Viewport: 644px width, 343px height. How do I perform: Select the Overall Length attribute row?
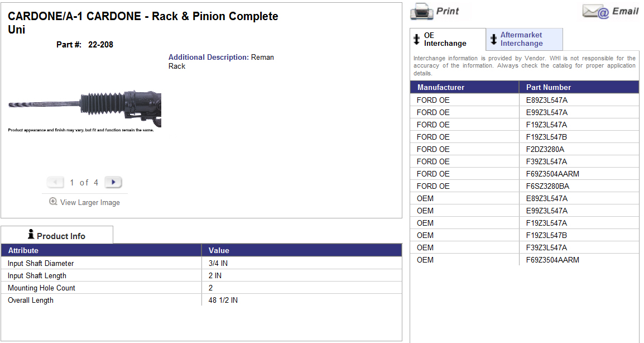point(31,300)
